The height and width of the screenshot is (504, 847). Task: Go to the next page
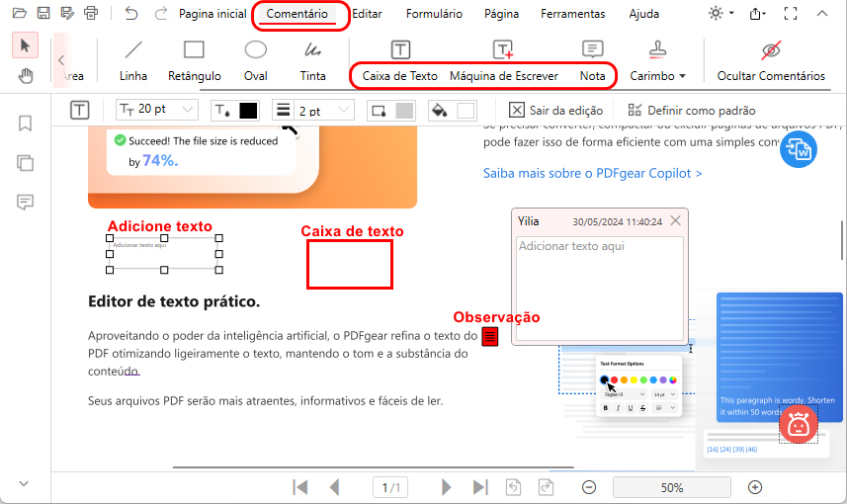446,487
